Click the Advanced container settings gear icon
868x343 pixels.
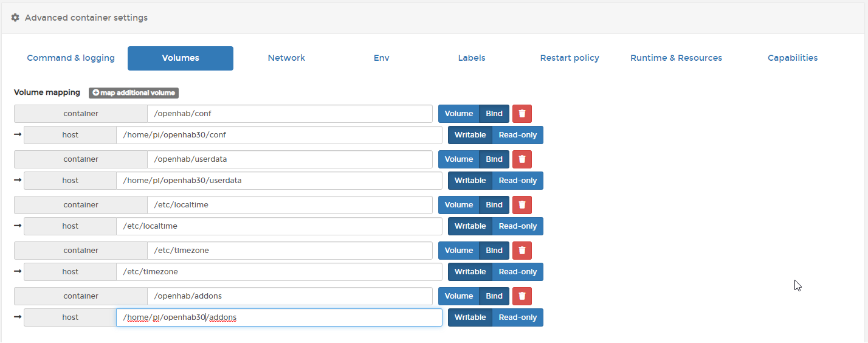(x=15, y=18)
